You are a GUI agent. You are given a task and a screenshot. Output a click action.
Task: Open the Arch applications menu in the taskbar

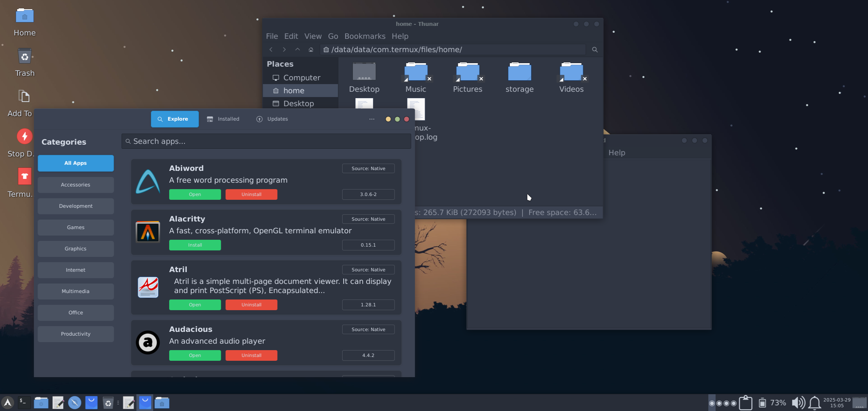8,403
